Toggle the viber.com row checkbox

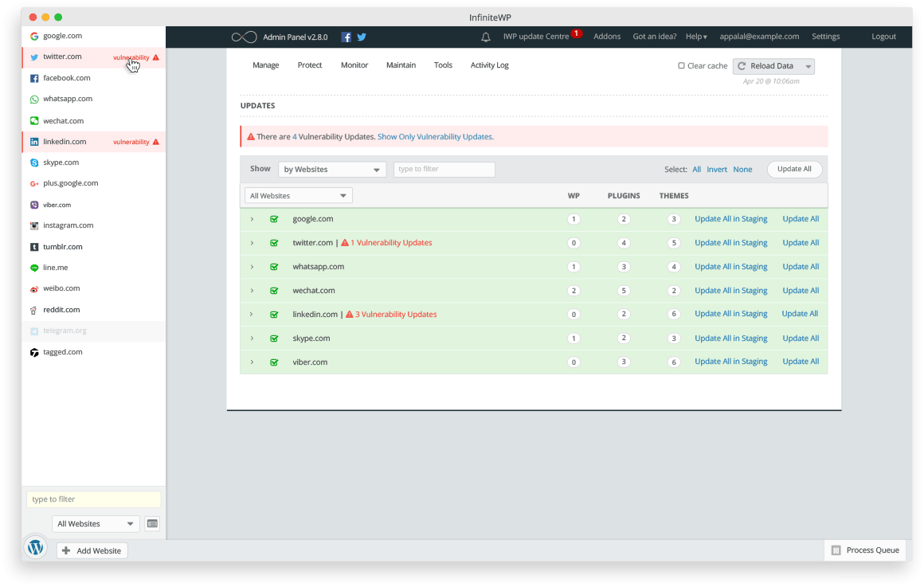[274, 362]
